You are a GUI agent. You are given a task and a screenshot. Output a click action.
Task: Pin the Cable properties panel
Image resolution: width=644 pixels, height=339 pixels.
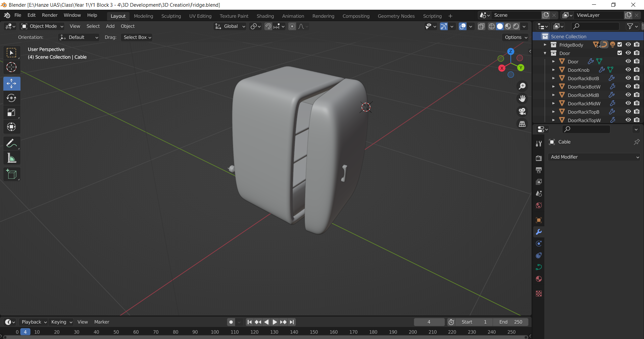(x=636, y=142)
